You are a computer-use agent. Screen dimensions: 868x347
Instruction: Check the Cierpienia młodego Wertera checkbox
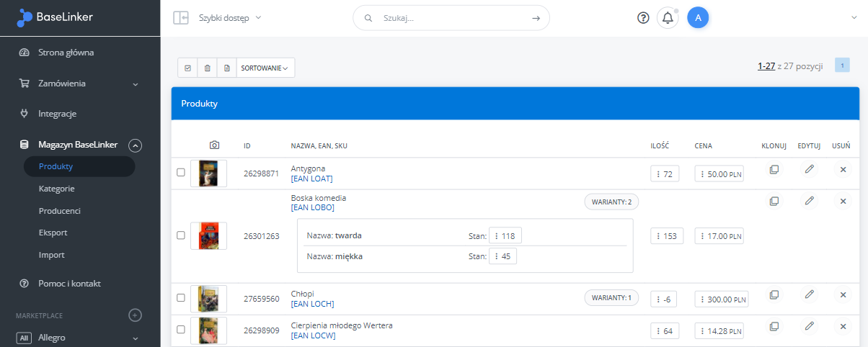click(181, 329)
